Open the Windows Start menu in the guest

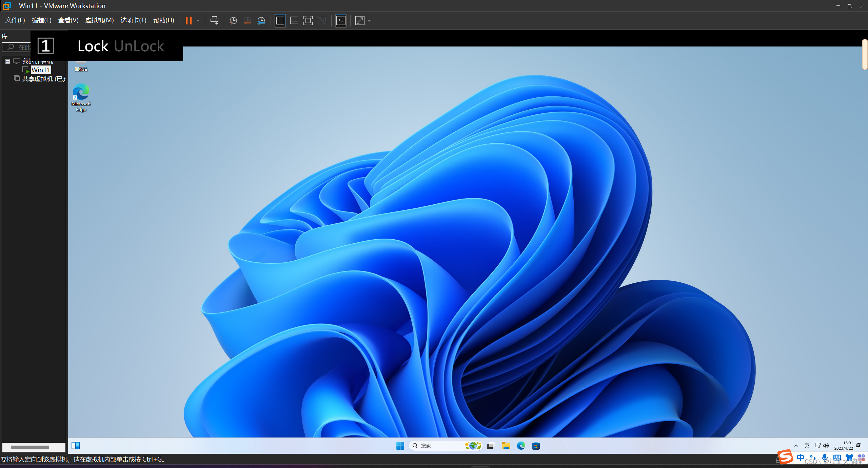tap(400, 446)
